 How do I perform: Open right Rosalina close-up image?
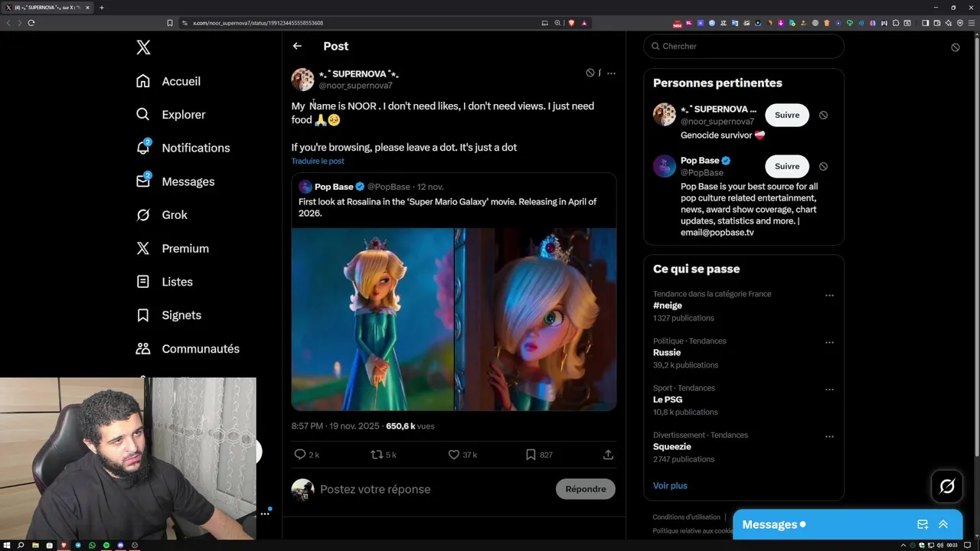[x=536, y=319]
